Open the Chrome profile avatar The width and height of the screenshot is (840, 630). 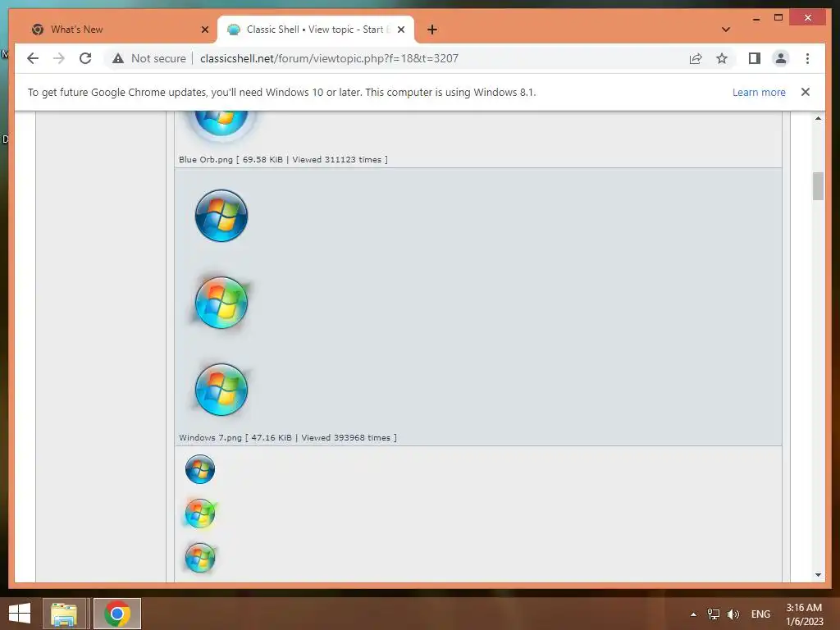tap(781, 58)
